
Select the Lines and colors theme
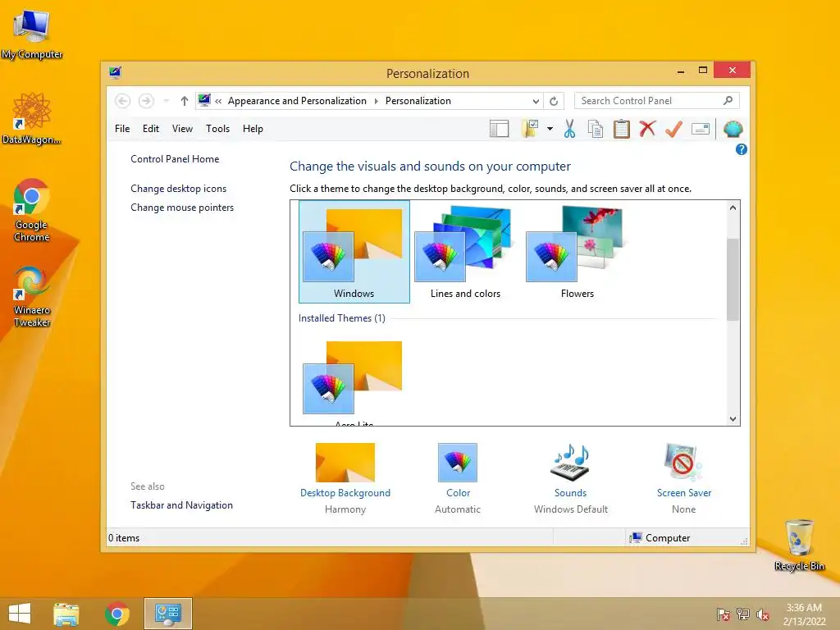click(466, 252)
